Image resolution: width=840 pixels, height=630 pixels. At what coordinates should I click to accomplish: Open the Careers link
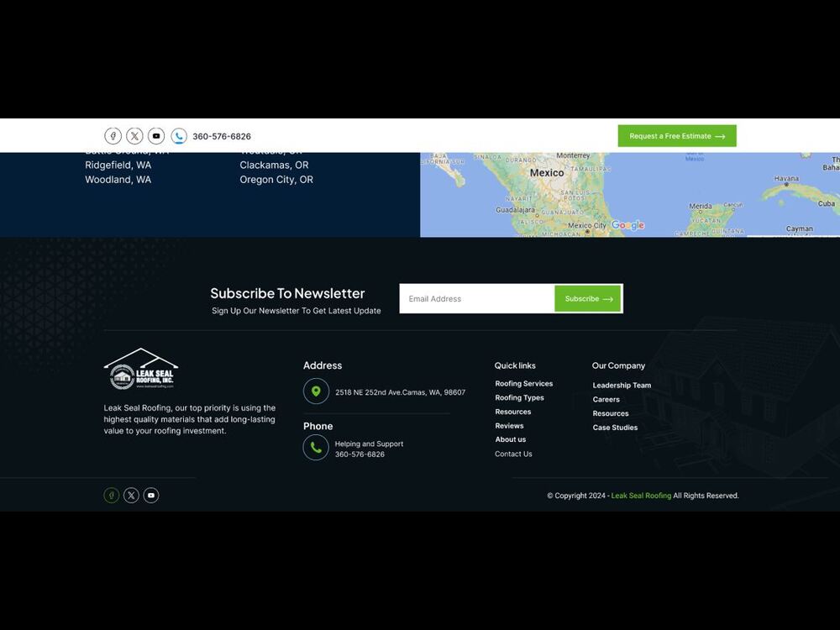pos(606,400)
